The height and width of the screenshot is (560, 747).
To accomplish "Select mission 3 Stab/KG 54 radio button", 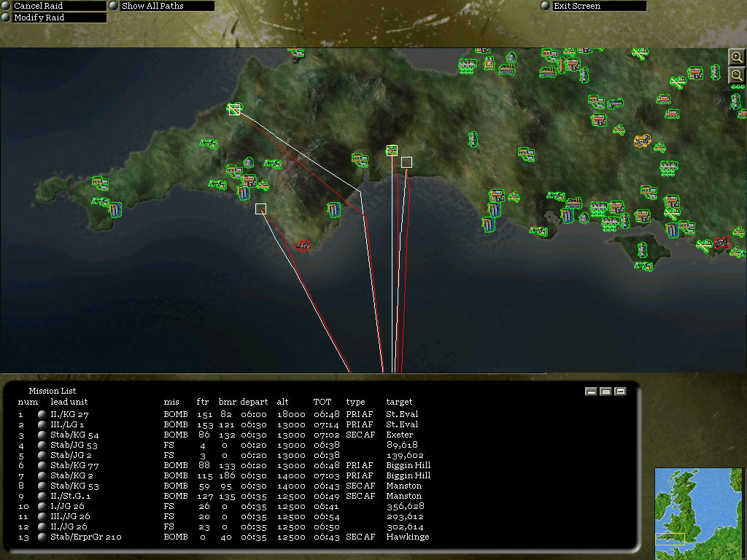I will 42,435.
